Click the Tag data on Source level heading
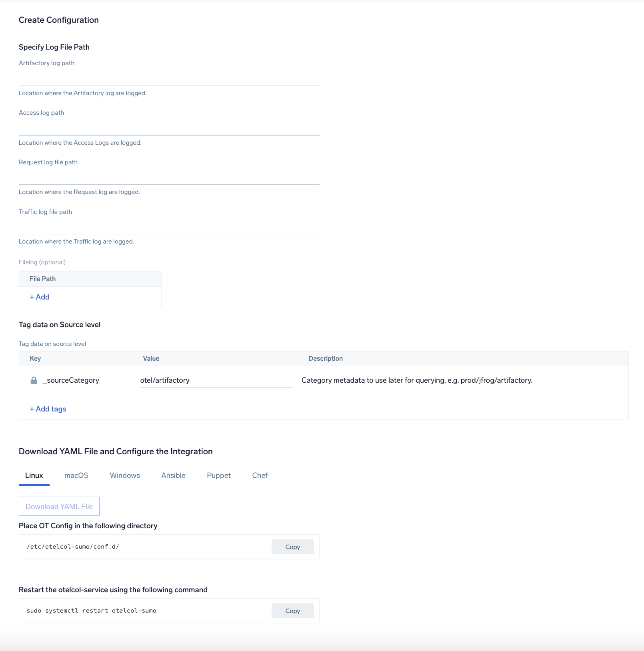The height and width of the screenshot is (651, 644). pyautogui.click(x=60, y=325)
